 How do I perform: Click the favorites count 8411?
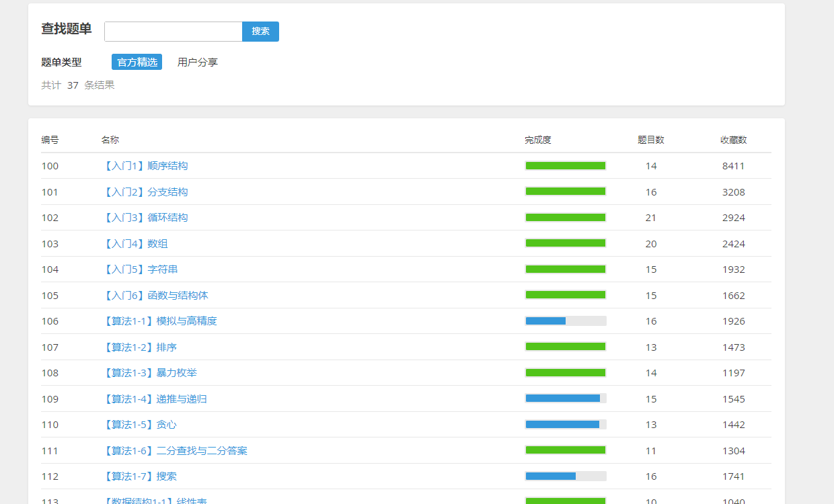tap(734, 166)
